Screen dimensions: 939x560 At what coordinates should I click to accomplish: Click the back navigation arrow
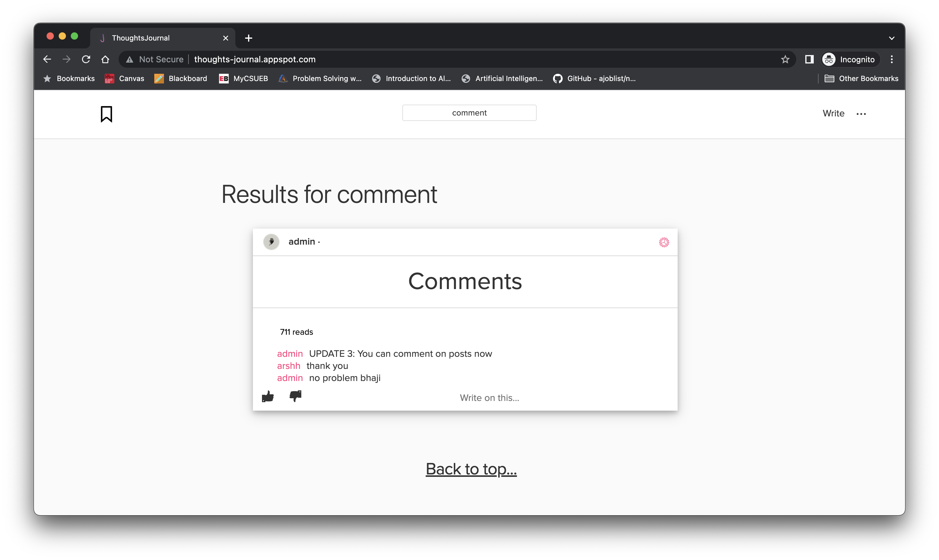tap(47, 59)
